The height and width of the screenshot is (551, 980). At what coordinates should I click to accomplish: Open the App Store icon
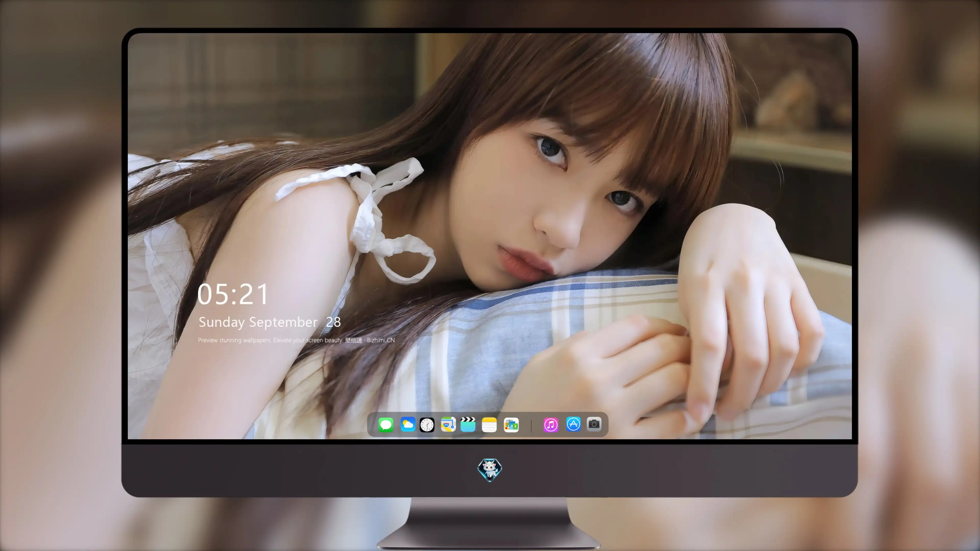573,424
